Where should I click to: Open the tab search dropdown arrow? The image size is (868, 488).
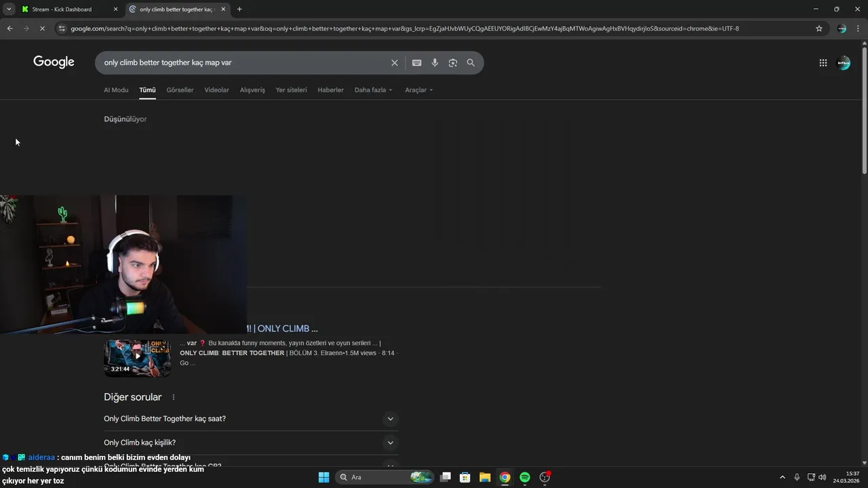click(9, 9)
